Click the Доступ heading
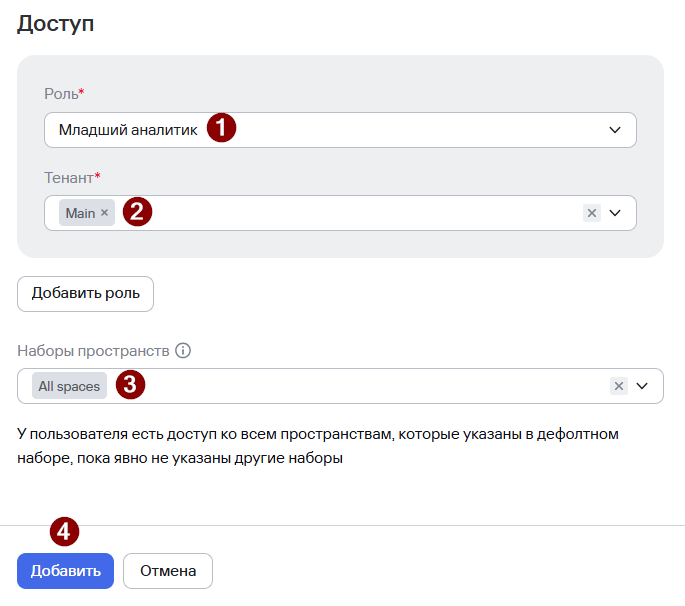Image resolution: width=685 pixels, height=606 pixels. [55, 24]
